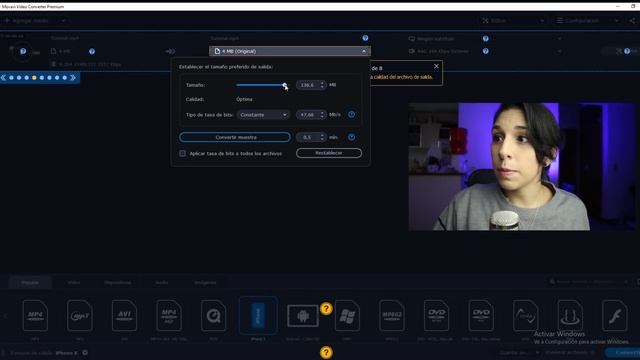Select the Flash format icon
Viewport: 640px width, 360px height.
coord(614,316)
